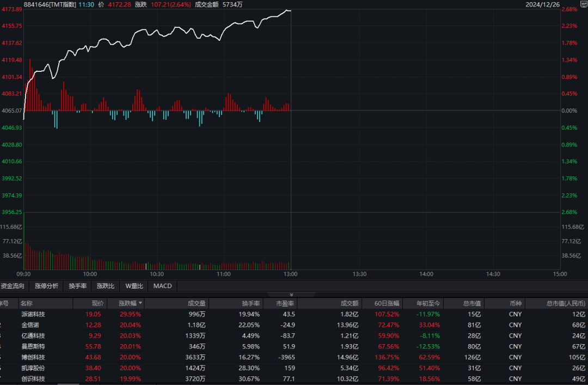This screenshot has width=588, height=385.
Task: Open the 资金流向 tab
Action: click(13, 286)
